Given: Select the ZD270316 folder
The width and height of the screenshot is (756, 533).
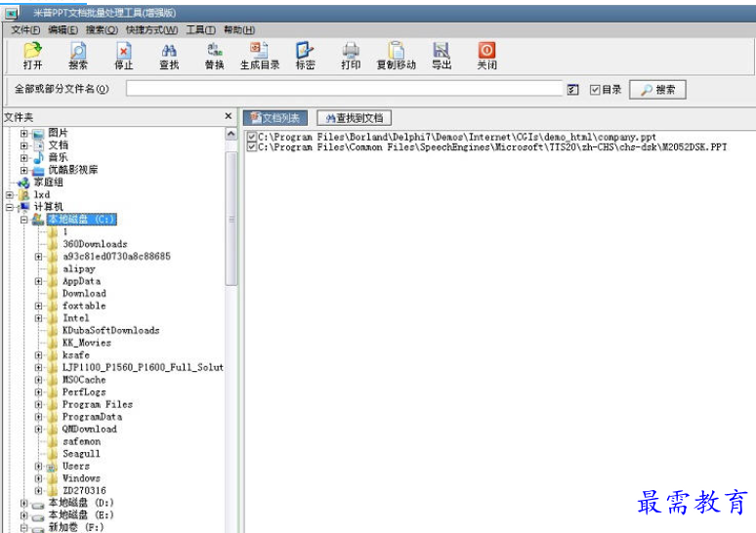Looking at the screenshot, I should 84,491.
